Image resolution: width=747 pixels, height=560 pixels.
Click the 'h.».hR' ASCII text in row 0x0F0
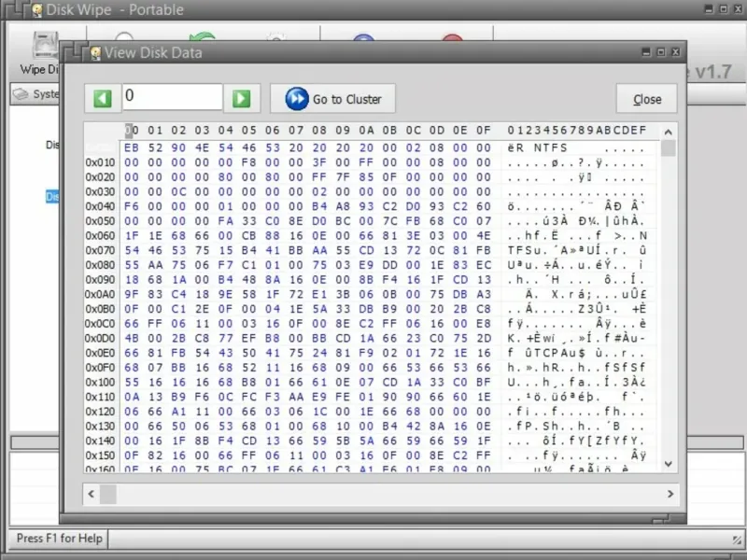coord(532,368)
